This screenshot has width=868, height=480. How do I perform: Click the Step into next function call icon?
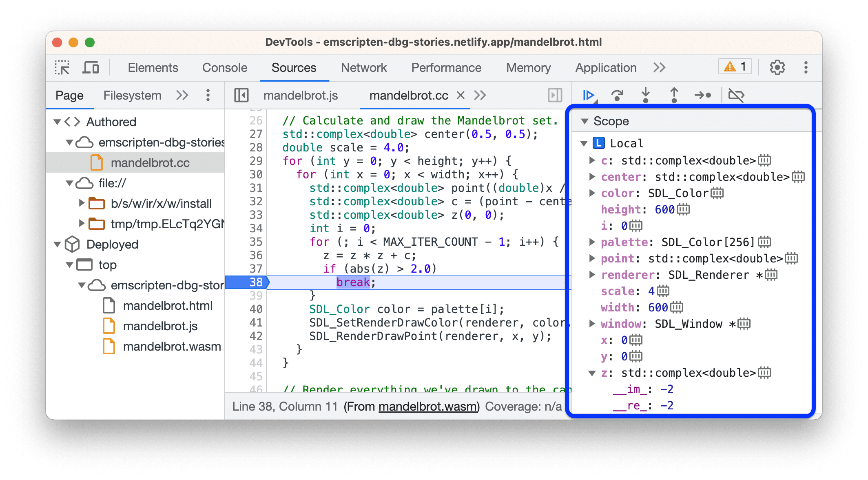pyautogui.click(x=645, y=96)
